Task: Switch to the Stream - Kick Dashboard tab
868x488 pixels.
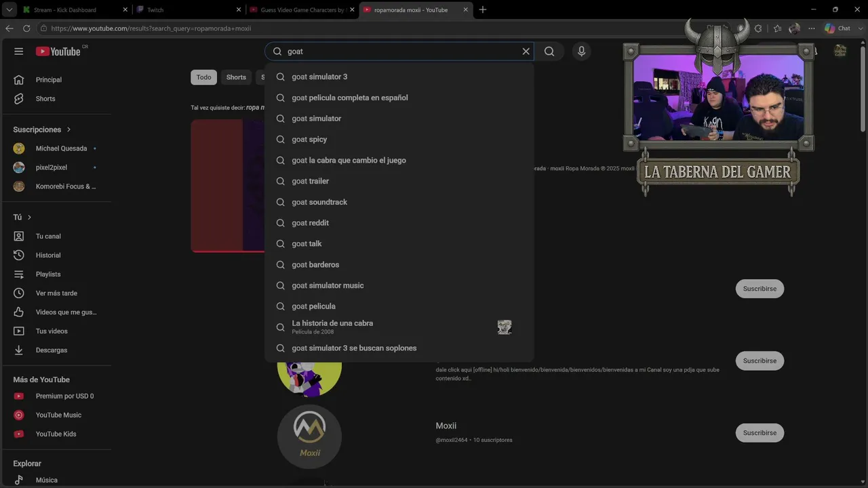Action: tap(75, 10)
